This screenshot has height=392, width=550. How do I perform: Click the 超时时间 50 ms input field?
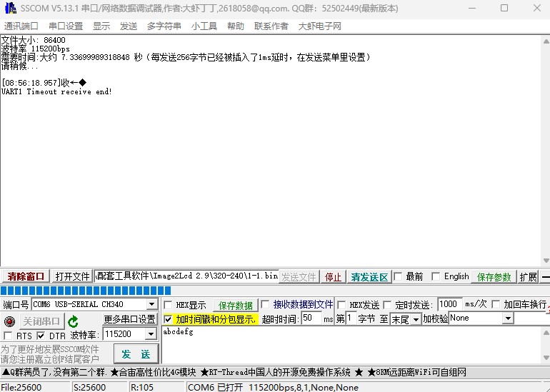311,318
